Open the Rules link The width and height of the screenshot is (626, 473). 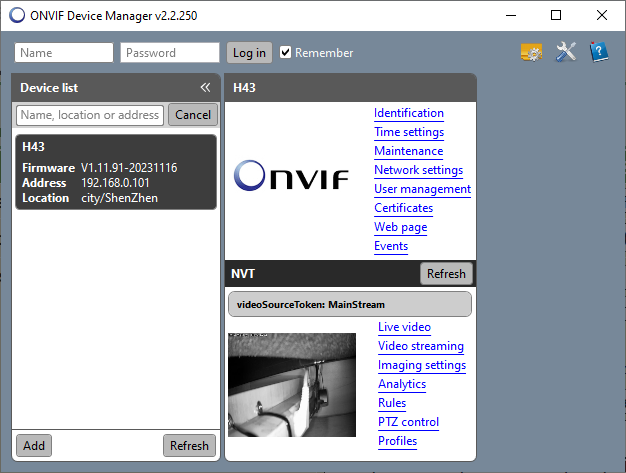(392, 403)
